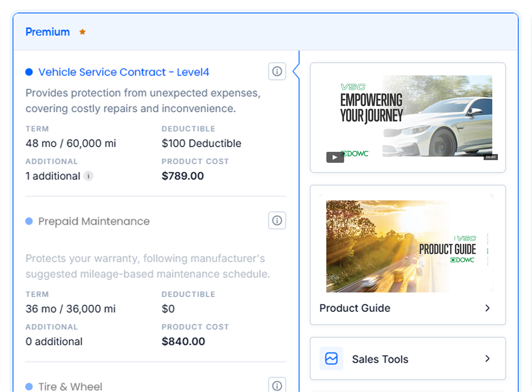Play the VSC Empowering Your Journey video
Viewport: 532px width, 392px height.
(335, 157)
